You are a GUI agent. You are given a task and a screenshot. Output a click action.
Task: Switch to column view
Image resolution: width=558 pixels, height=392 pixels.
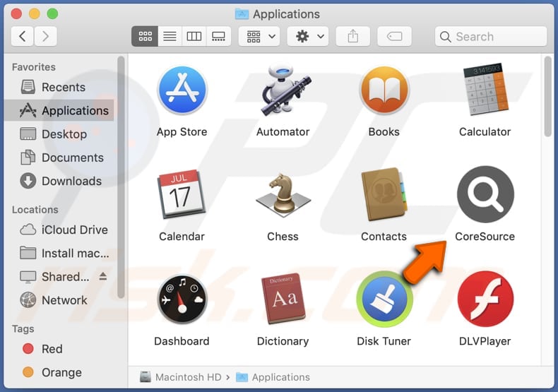pyautogui.click(x=194, y=36)
